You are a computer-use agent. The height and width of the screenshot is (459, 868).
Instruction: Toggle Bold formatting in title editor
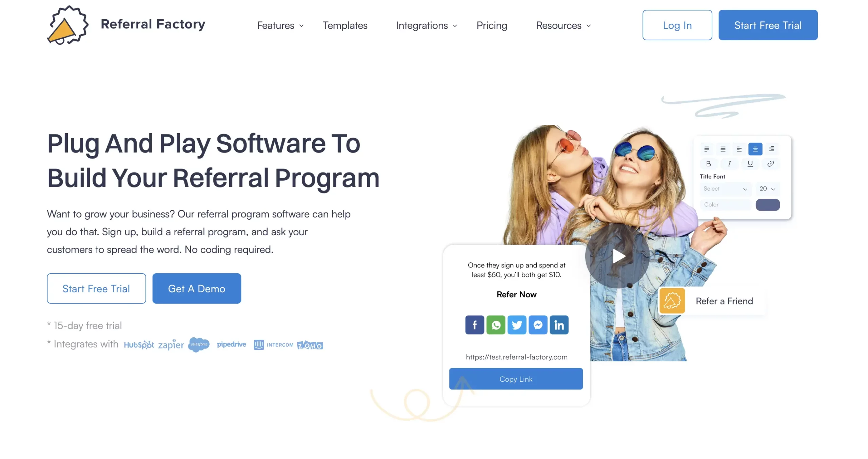pyautogui.click(x=707, y=164)
